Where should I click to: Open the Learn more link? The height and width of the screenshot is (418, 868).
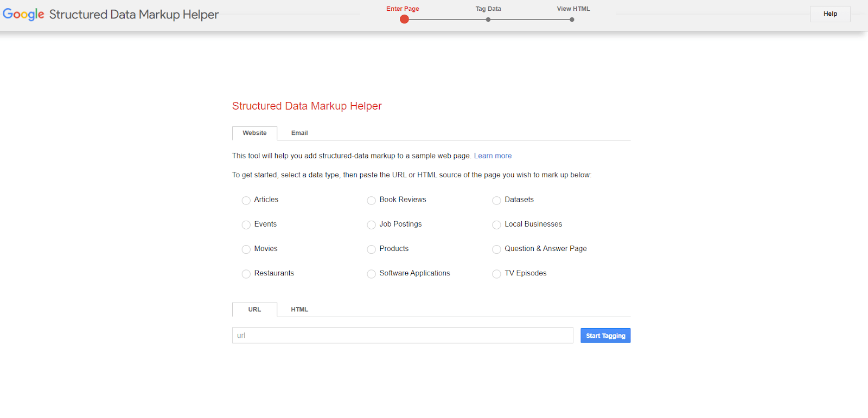(x=493, y=156)
